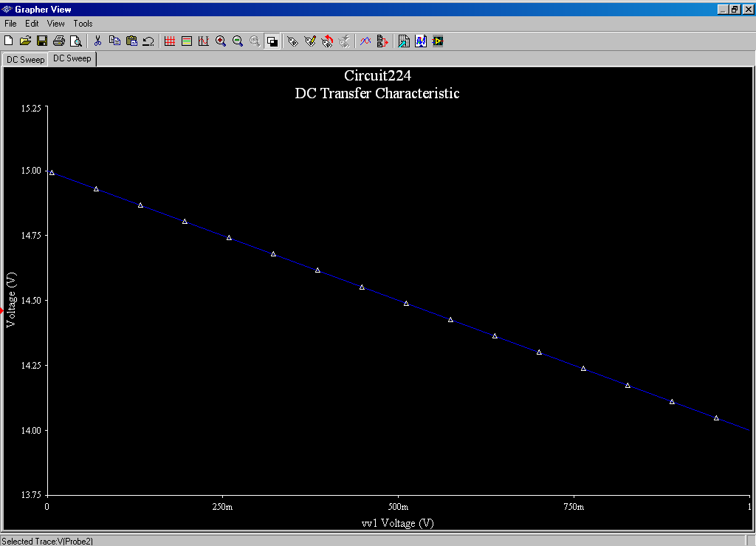Export to LabVIEW icon
The width and height of the screenshot is (756, 546).
tap(438, 41)
